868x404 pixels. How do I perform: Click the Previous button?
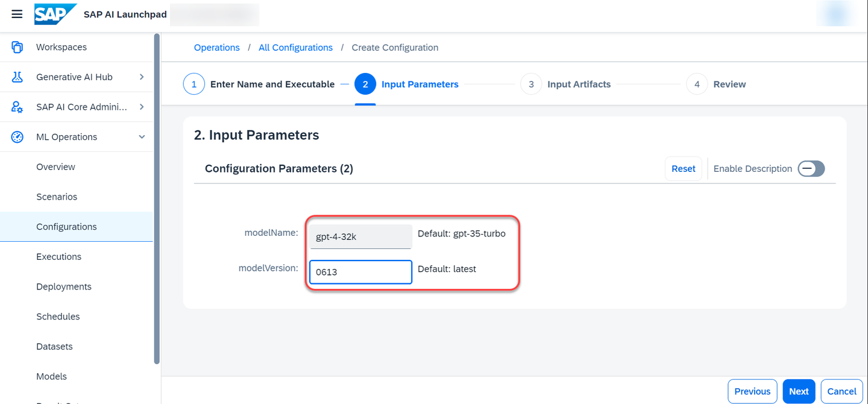(752, 391)
